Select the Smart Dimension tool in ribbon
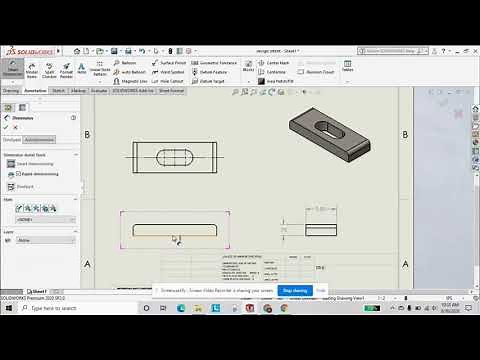The height and width of the screenshot is (360, 480). 13,68
